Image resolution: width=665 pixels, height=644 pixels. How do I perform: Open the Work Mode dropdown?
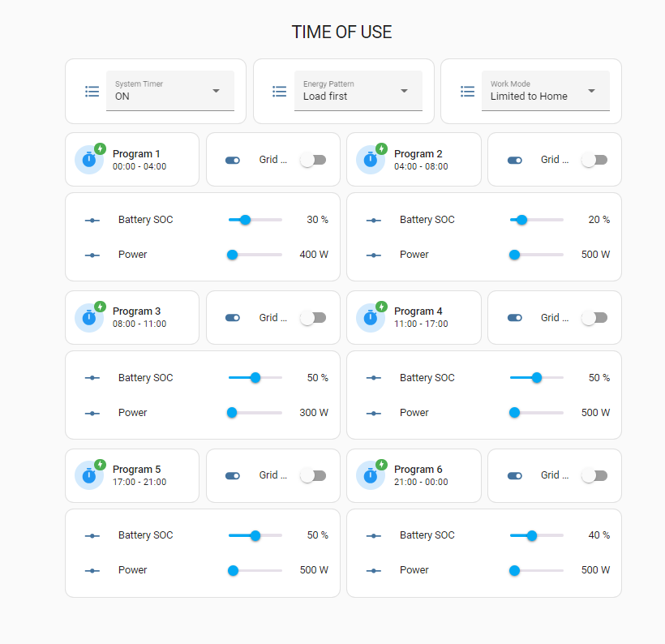click(x=546, y=91)
